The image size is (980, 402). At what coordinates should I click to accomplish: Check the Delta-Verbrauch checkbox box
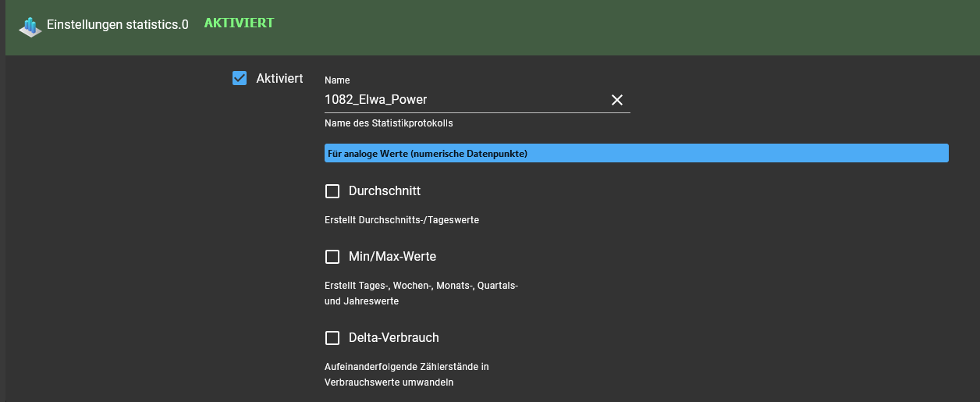tap(332, 338)
